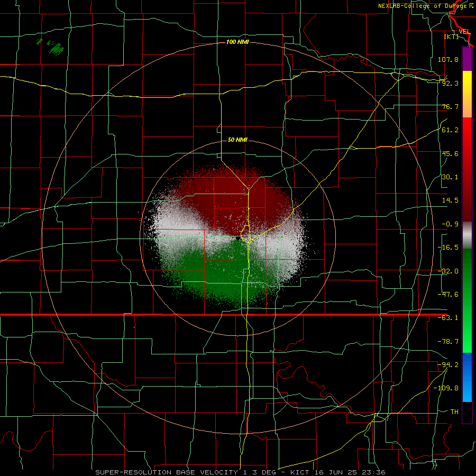Click the -47.6 scale value
The height and width of the screenshot is (476, 476).
coord(448,295)
